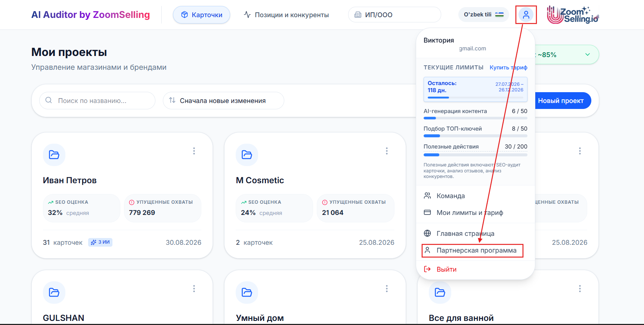Click Выйти to log out
Screen dimensions: 644x325
pos(476,269)
